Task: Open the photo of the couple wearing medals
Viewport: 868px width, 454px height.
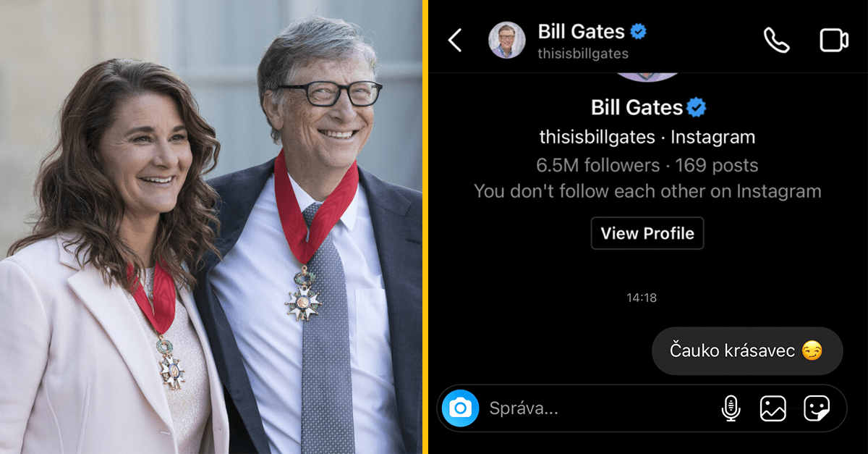Action: click(x=210, y=227)
